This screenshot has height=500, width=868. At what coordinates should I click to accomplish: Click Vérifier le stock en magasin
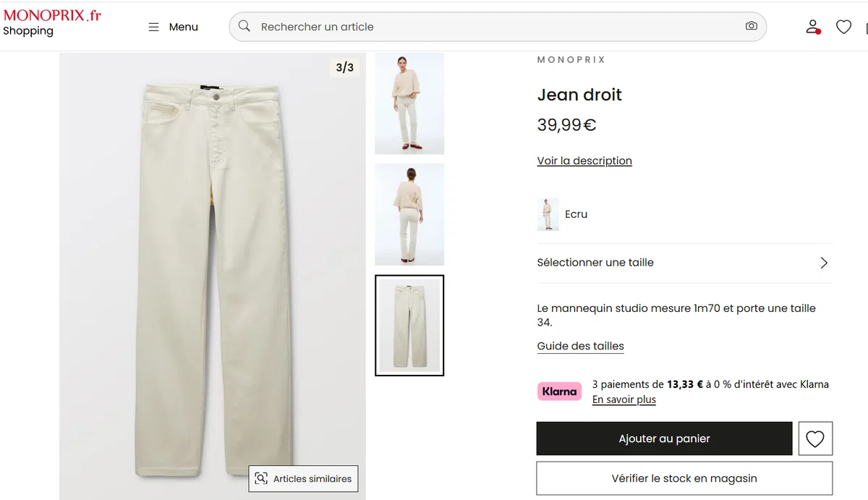684,478
